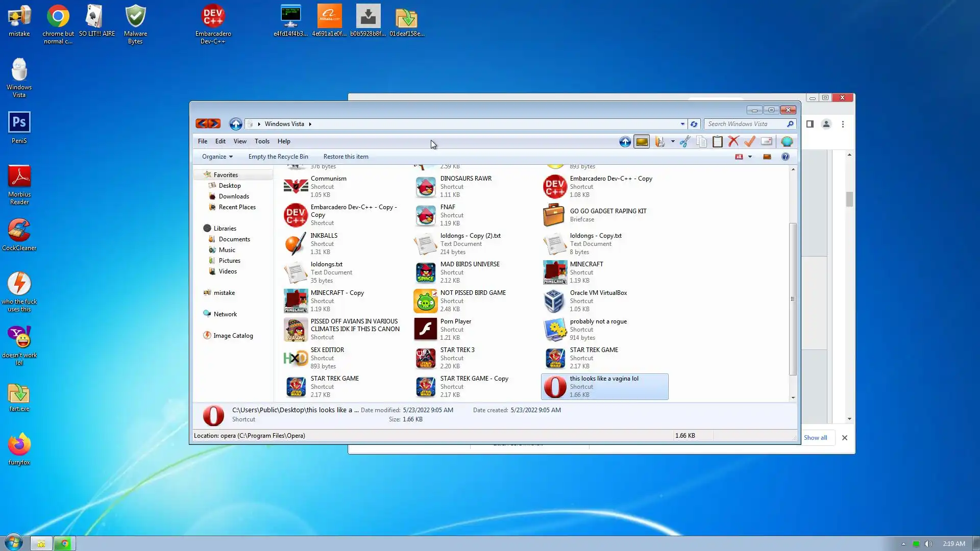Expand the change view dropdown arrow
This screenshot has height=551, width=980.
[750, 157]
